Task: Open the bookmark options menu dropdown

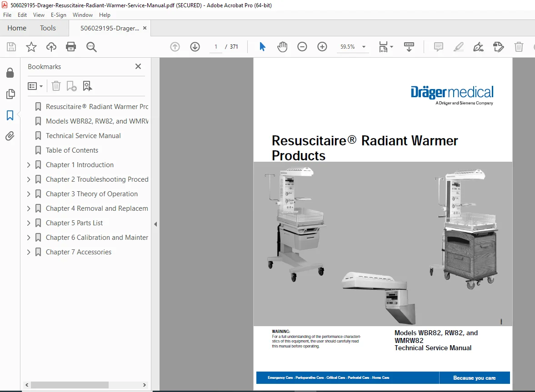Action: coord(35,86)
